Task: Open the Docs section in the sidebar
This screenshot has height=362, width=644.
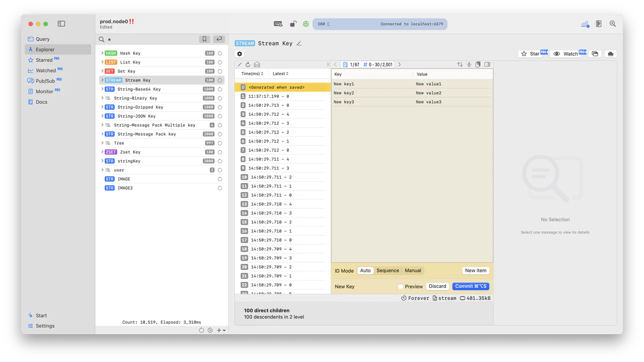Action: [42, 102]
